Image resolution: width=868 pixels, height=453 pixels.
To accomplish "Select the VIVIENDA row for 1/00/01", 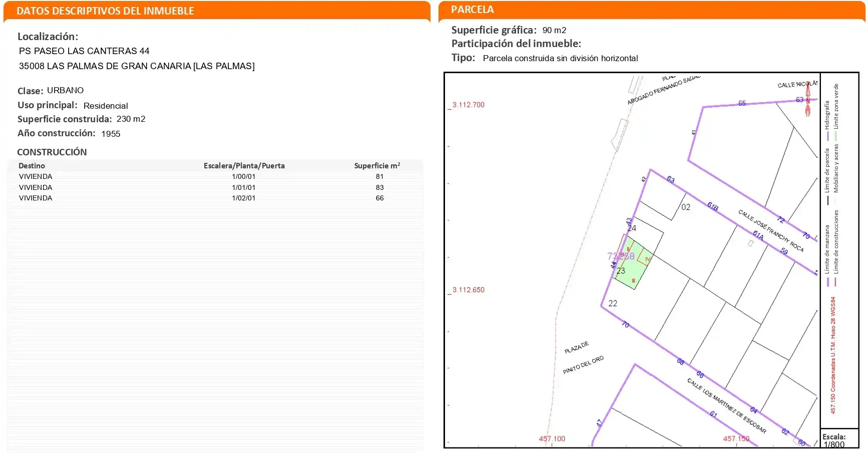I will tap(215, 176).
